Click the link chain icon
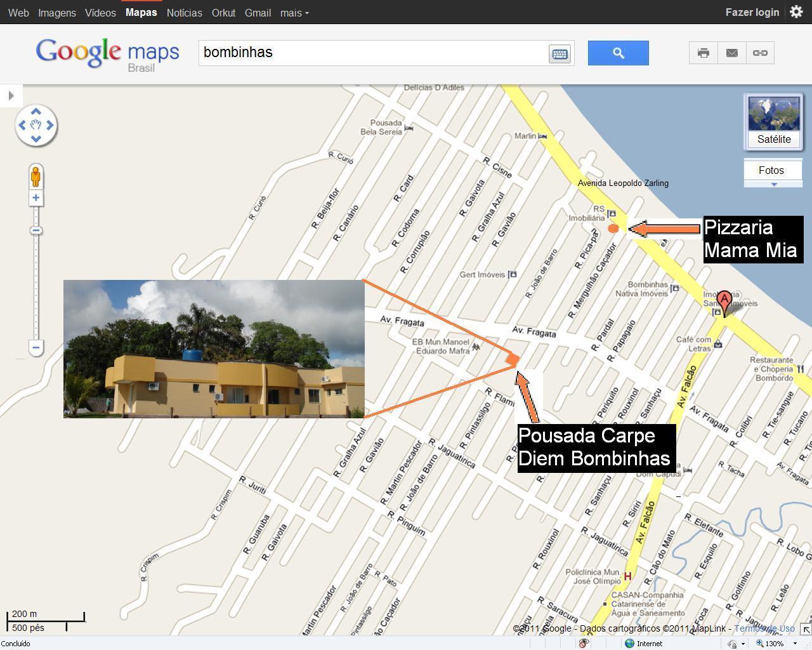Screen dimensions: 812x650 coord(760,53)
